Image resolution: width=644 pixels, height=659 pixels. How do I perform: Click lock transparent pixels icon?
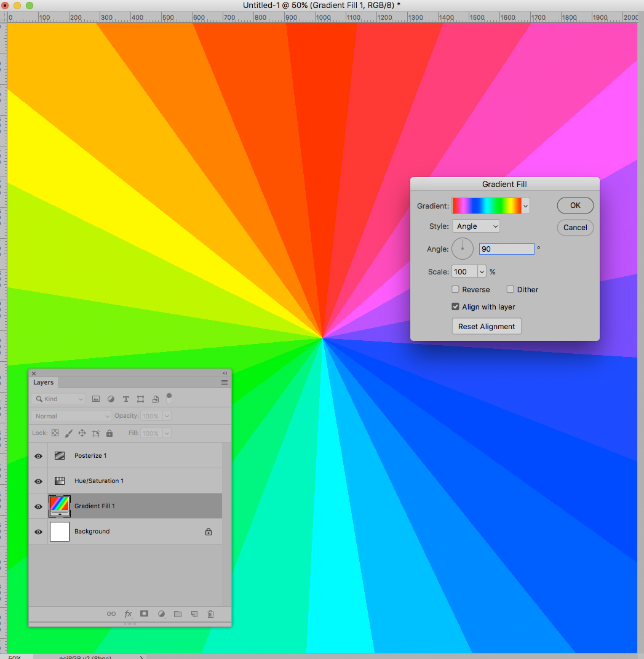(x=55, y=433)
